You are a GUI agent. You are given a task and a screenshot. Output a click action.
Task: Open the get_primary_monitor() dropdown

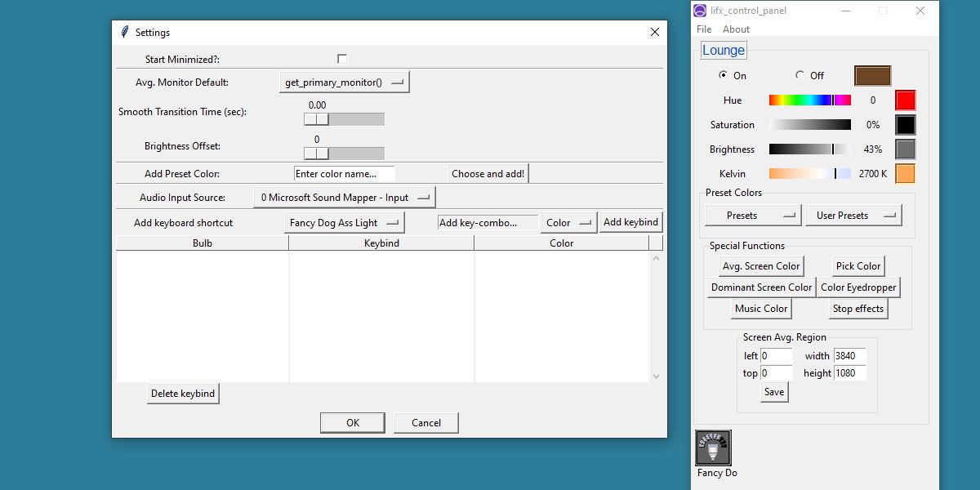pyautogui.click(x=344, y=82)
